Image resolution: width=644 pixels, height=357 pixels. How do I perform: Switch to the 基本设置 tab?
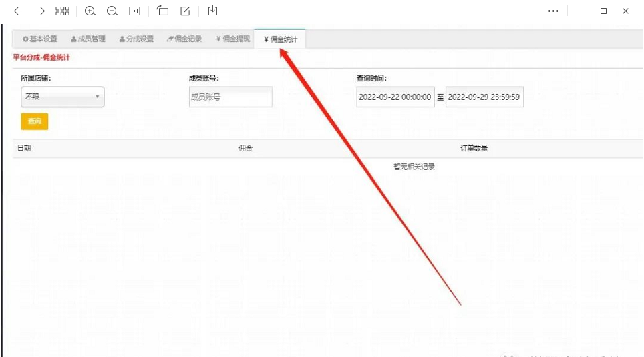click(x=40, y=39)
